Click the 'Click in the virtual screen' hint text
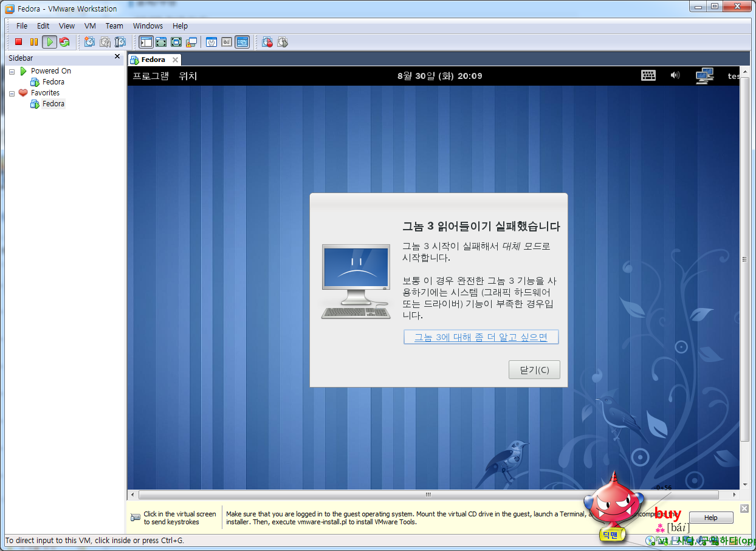This screenshot has height=551, width=756. (180, 518)
